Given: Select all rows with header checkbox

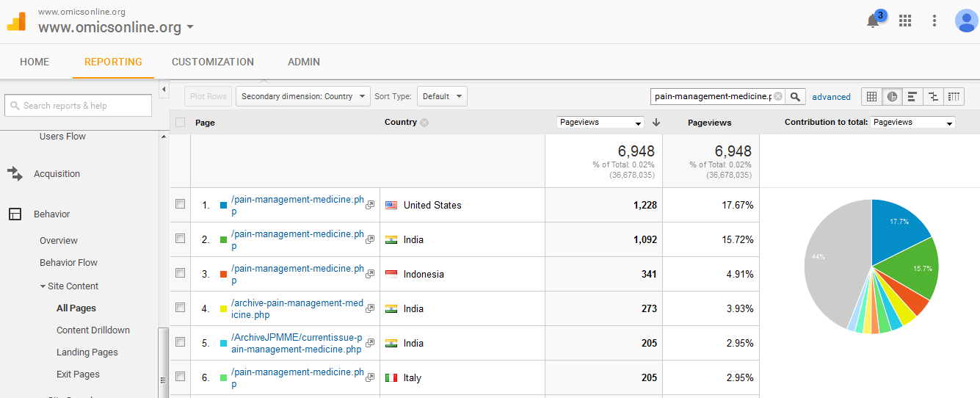Looking at the screenshot, I should (x=181, y=123).
